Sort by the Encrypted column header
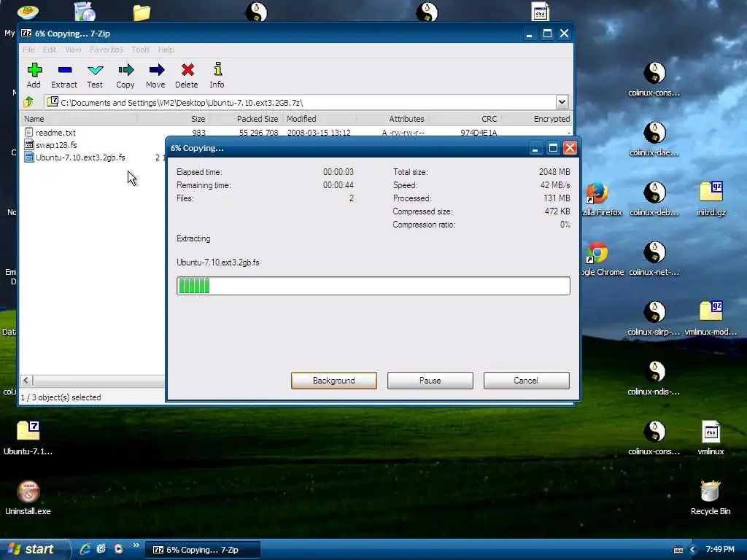The width and height of the screenshot is (747, 560). click(x=537, y=119)
